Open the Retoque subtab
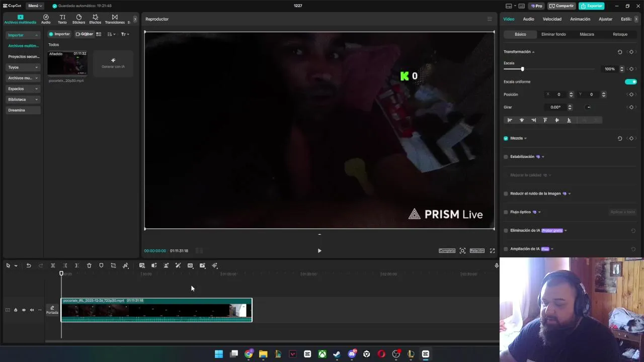The image size is (644, 362). pyautogui.click(x=620, y=34)
